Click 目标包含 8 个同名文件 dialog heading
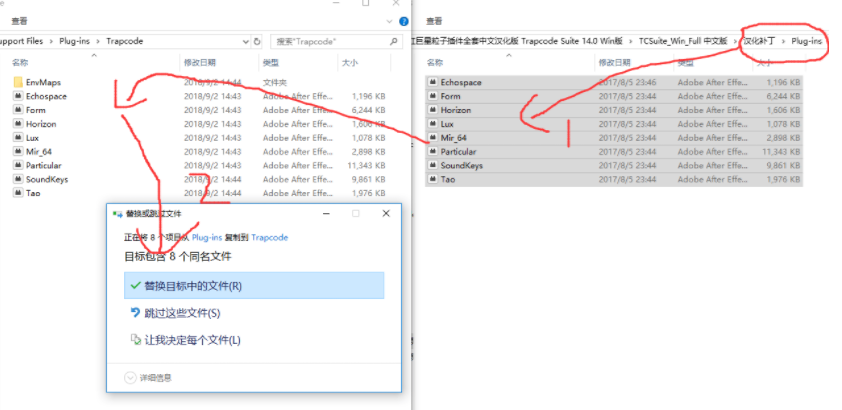 point(178,257)
